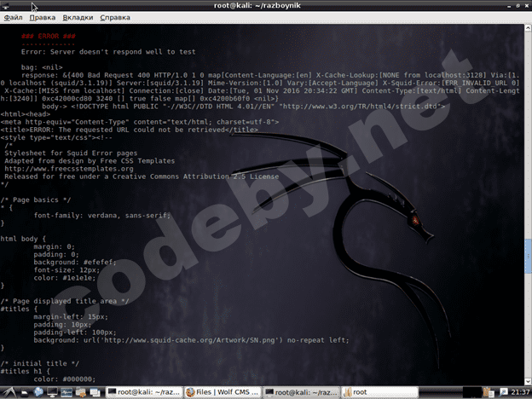This screenshot has width=532, height=399.
Task: Open the Справка menu
Action: tap(115, 18)
